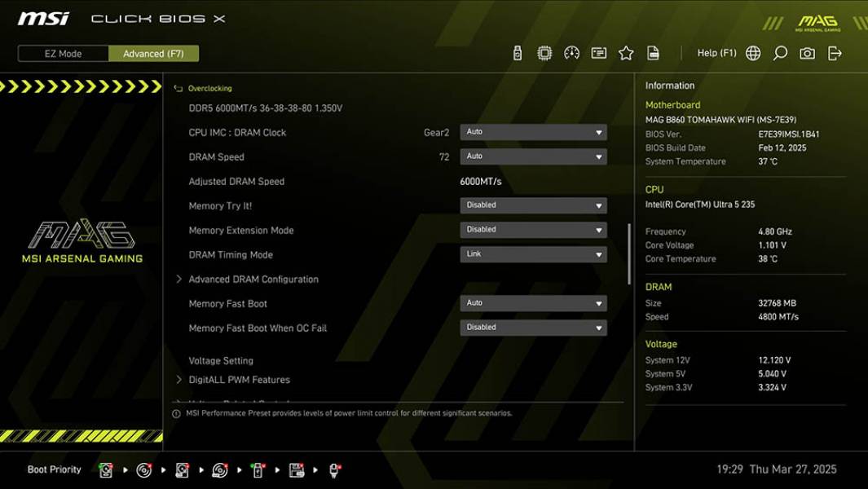Image resolution: width=868 pixels, height=489 pixels.
Task: Select floppy disk icon in Boot Priority
Action: [x=297, y=470]
